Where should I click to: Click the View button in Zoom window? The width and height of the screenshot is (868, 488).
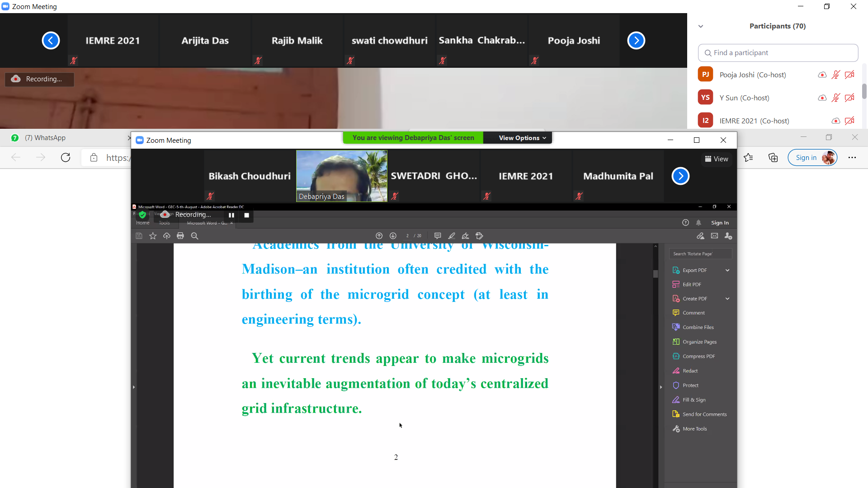click(x=717, y=159)
